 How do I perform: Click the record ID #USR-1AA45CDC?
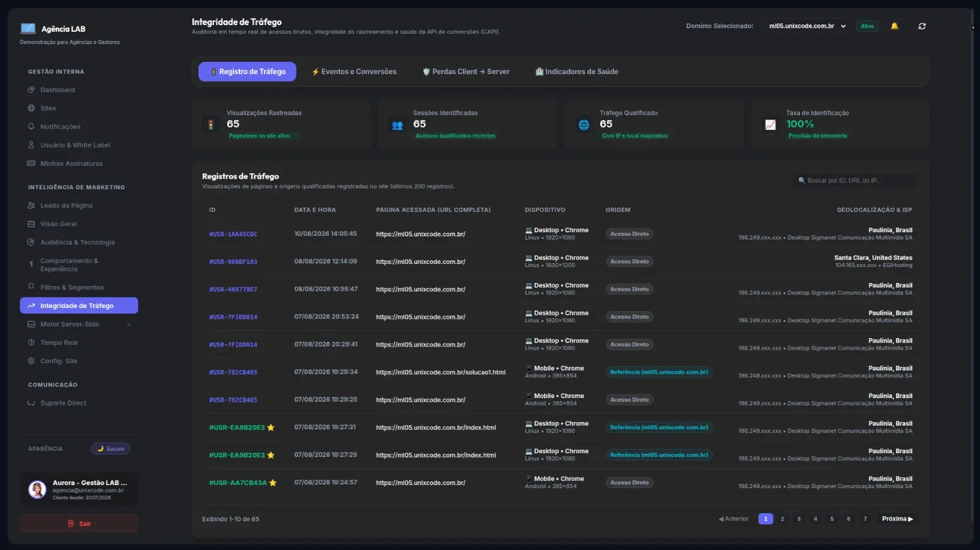coord(233,234)
